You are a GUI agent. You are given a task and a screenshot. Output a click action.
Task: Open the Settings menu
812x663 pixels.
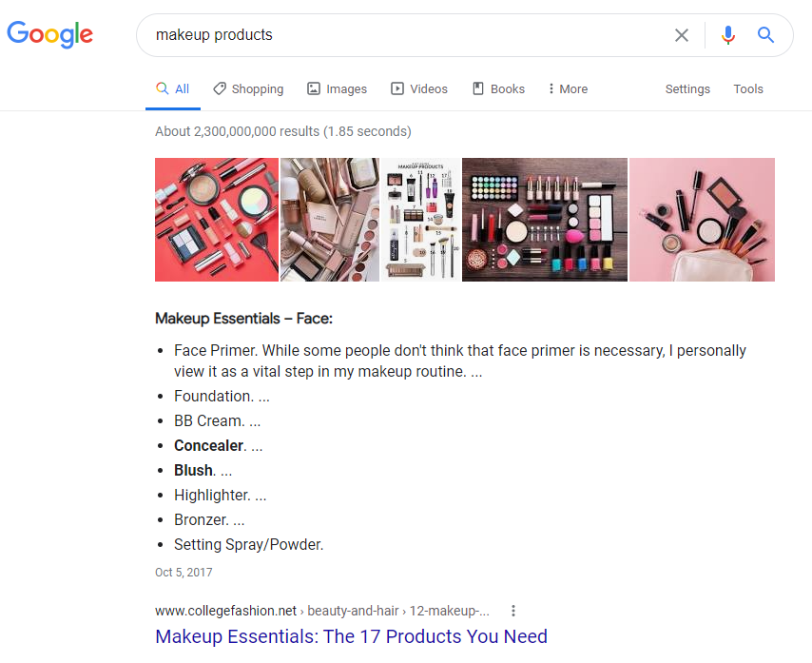687,88
